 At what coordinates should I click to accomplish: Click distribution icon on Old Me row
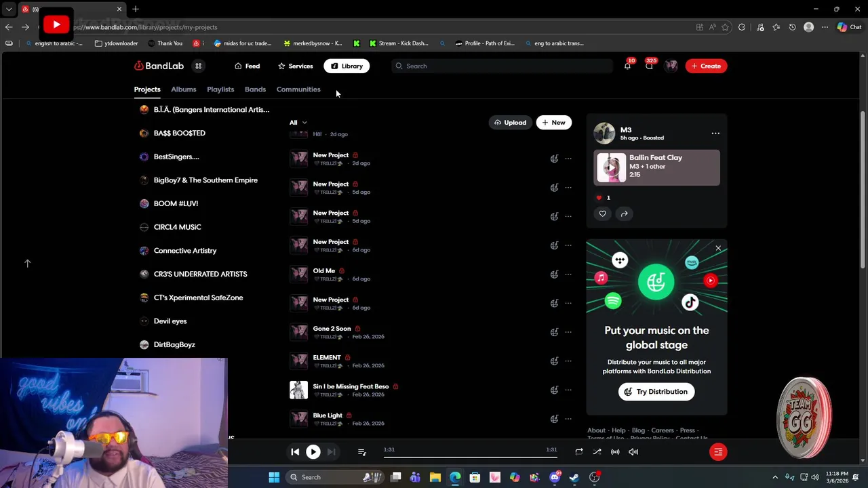point(554,274)
